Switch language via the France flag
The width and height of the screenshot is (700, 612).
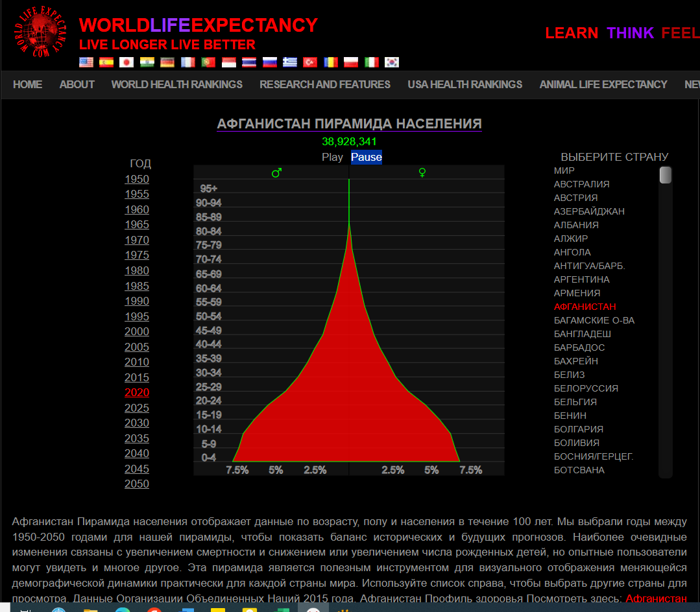point(188,62)
